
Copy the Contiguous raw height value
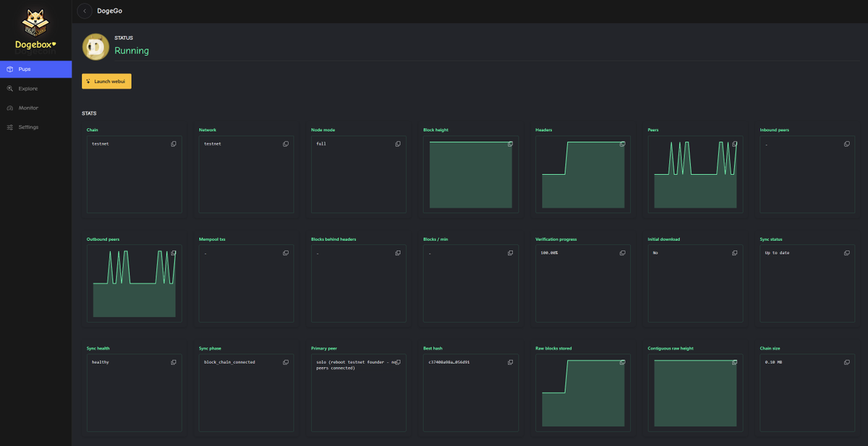[735, 362]
